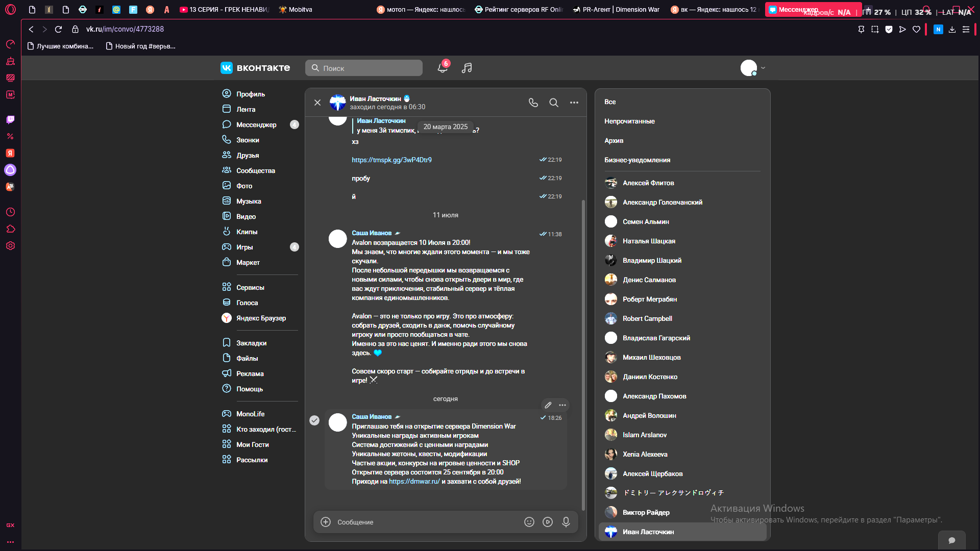Viewport: 980px width, 551px height.
Task: Open Закладки bookmarks
Action: coord(251,343)
